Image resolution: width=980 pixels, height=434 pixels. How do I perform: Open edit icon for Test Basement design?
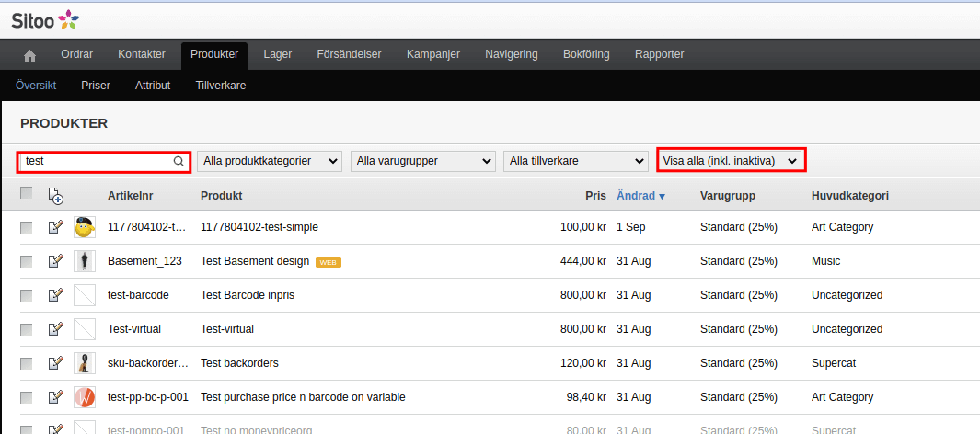click(55, 261)
